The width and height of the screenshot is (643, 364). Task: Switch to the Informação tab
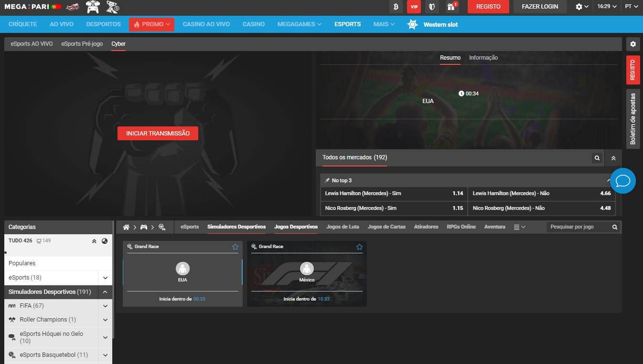[483, 58]
